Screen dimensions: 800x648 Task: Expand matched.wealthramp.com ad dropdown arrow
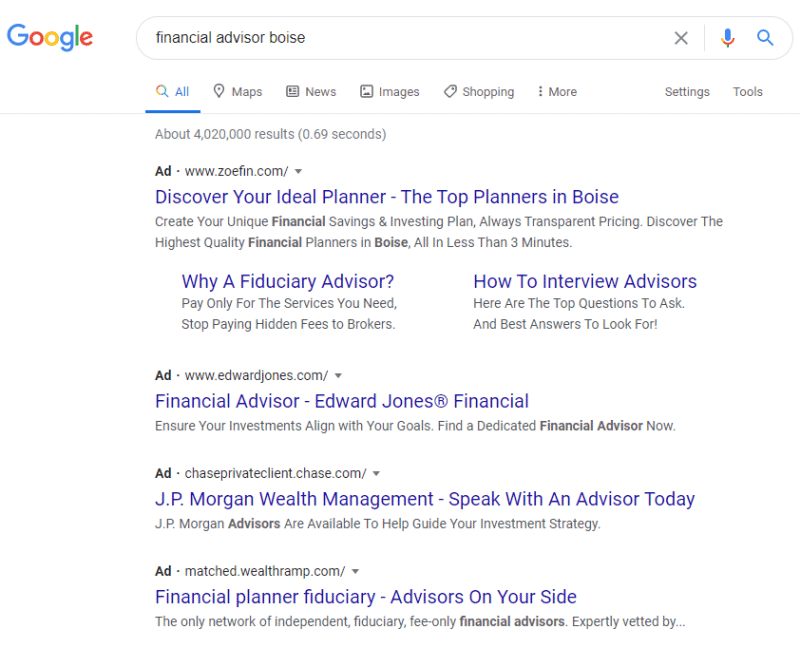click(356, 571)
